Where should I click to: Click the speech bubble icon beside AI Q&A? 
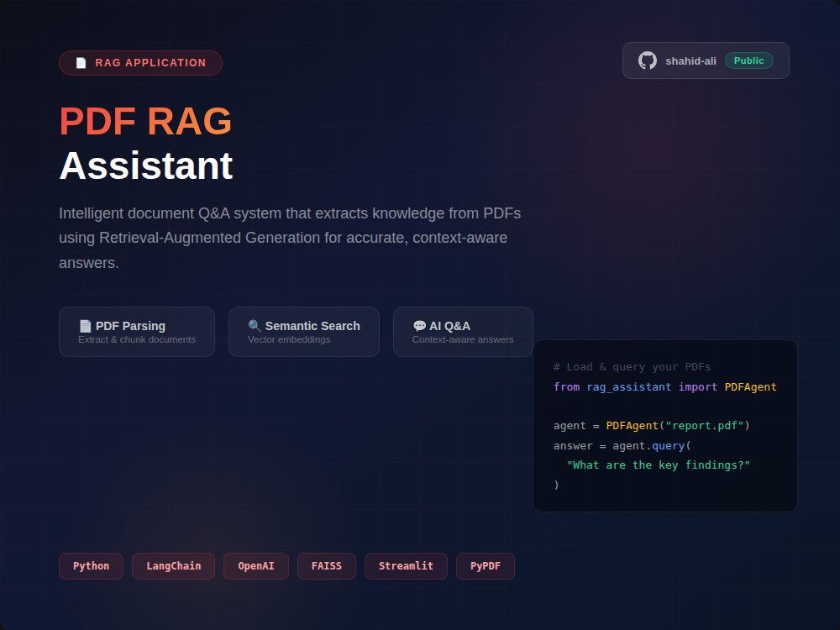click(419, 326)
